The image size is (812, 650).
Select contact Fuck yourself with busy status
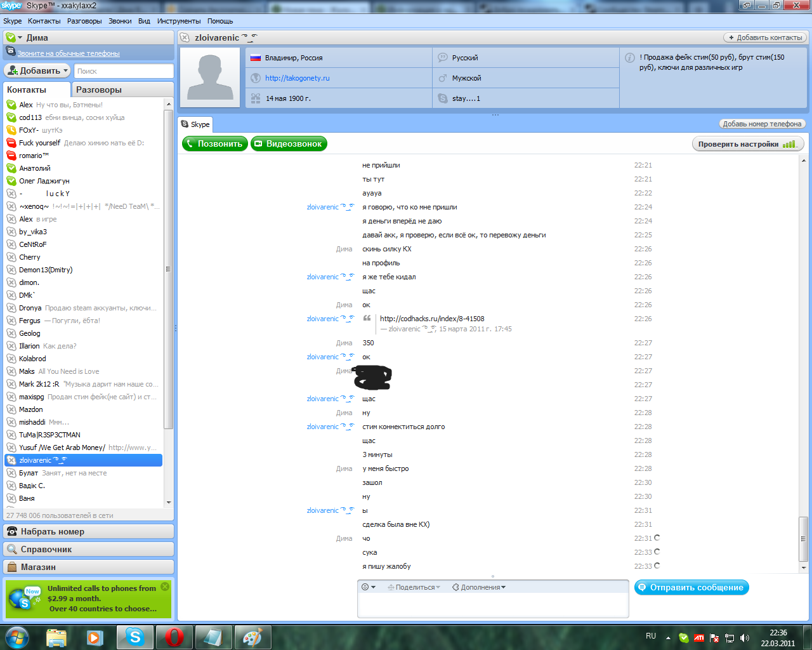pyautogui.click(x=84, y=143)
